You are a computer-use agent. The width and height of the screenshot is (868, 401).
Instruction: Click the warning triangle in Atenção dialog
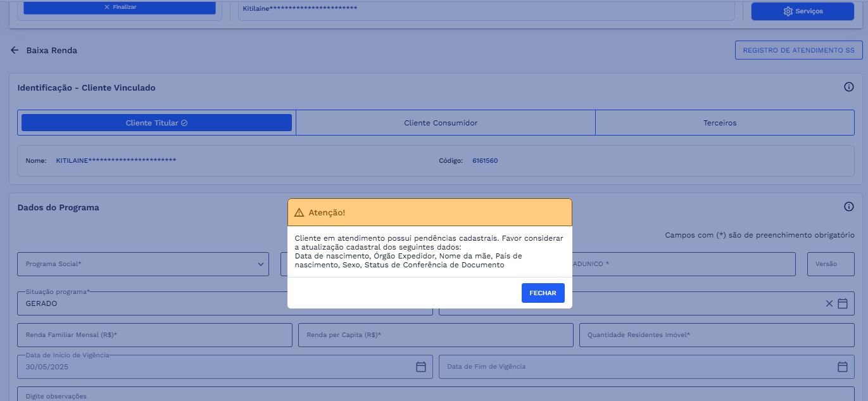299,213
